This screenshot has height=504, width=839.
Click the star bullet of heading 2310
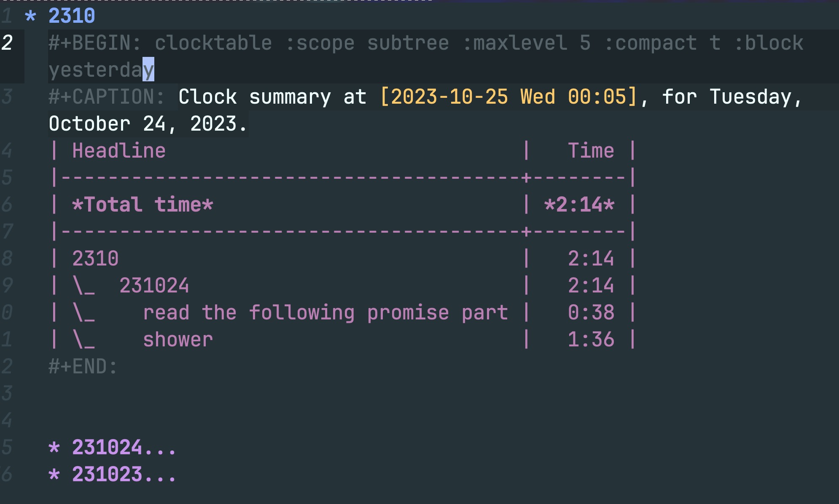30,16
